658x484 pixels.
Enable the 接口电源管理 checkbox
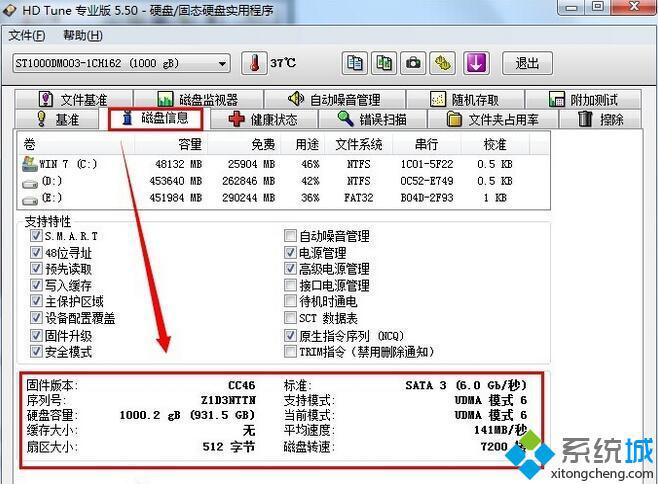click(x=290, y=285)
